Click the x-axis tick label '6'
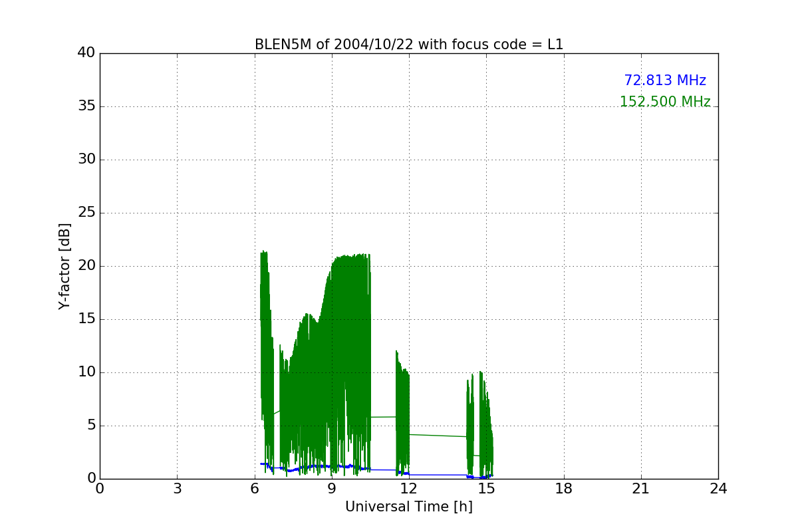 (x=255, y=489)
